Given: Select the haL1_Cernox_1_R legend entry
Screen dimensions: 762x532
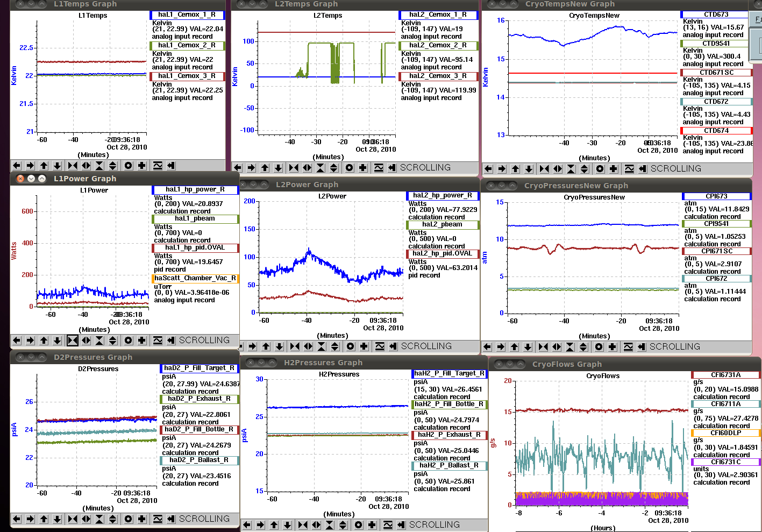Looking at the screenshot, I should click(x=187, y=15).
